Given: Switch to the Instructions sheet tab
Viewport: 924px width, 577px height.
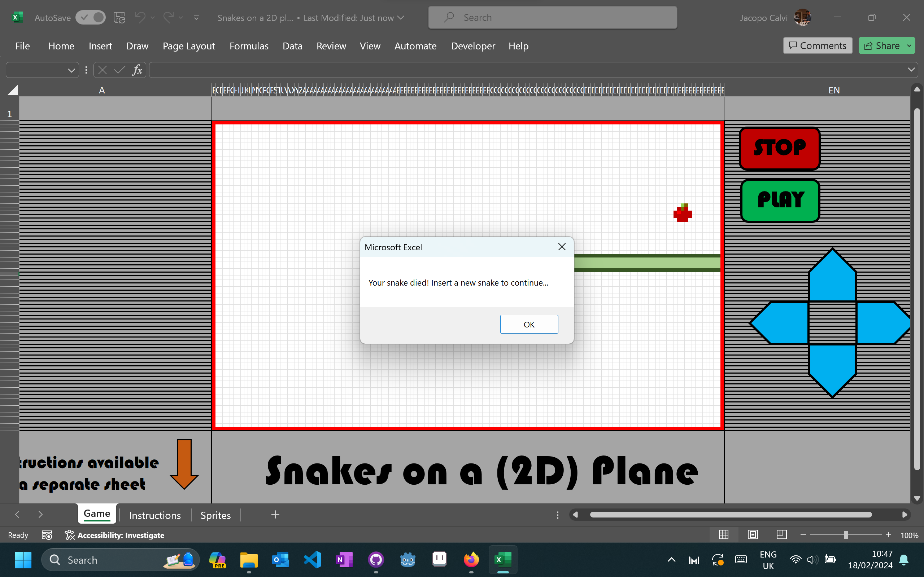Looking at the screenshot, I should [x=154, y=515].
